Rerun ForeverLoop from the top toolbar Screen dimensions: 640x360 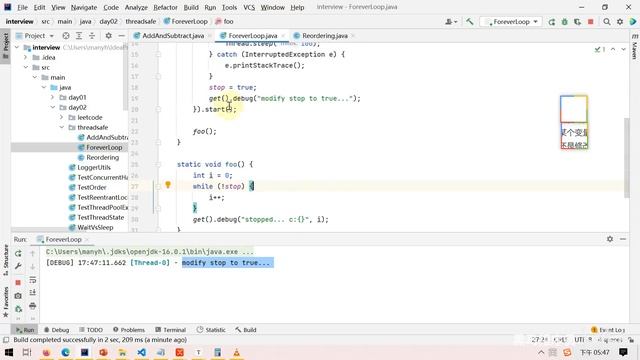pyautogui.click(x=552, y=22)
